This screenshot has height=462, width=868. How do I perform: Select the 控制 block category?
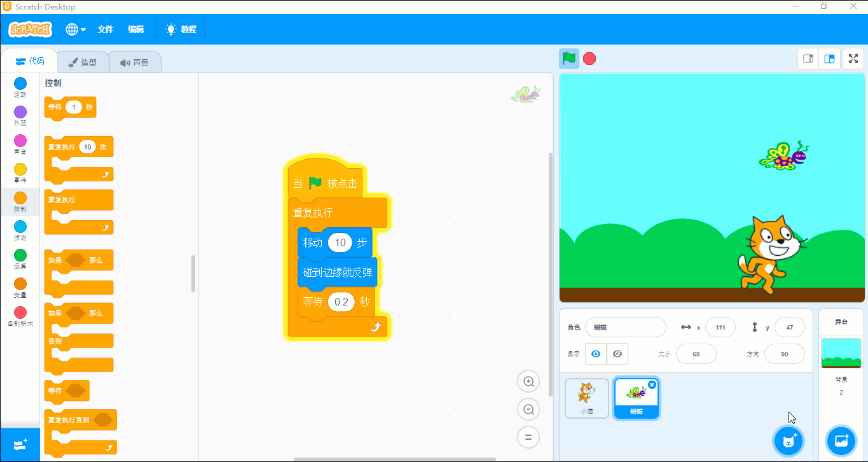click(20, 202)
